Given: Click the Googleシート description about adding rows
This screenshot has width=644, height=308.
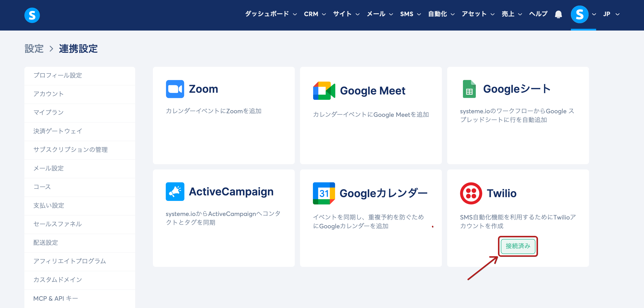Looking at the screenshot, I should [517, 115].
